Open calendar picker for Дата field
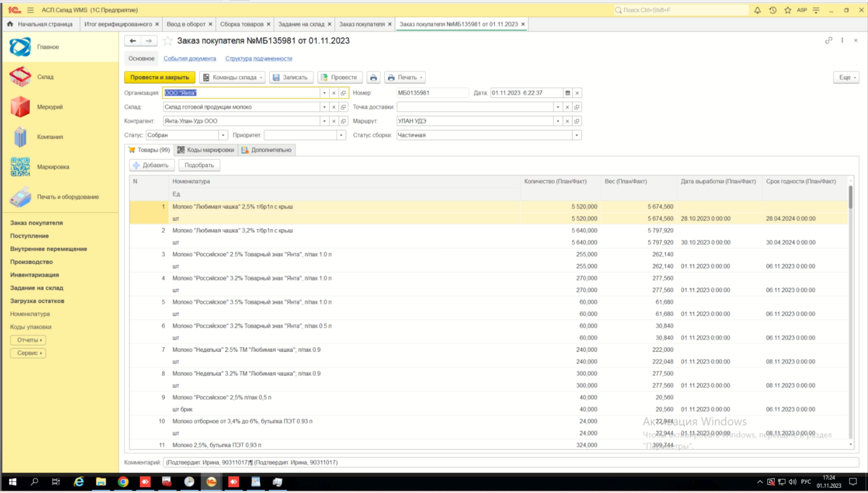The height and width of the screenshot is (493, 868). click(568, 93)
